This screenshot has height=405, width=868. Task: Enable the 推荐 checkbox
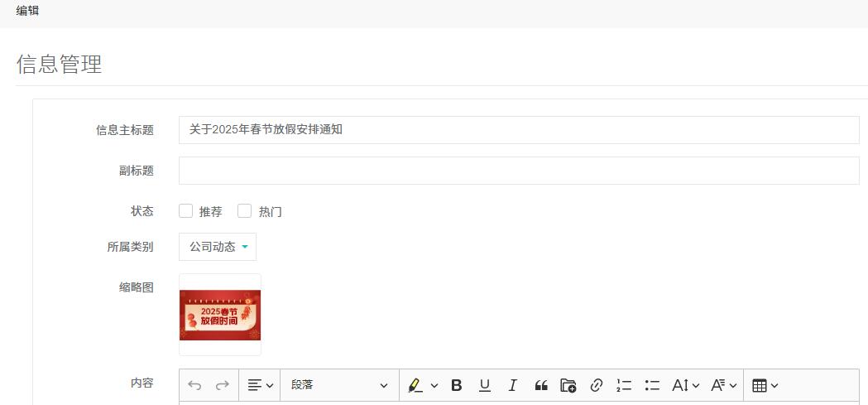(x=186, y=211)
